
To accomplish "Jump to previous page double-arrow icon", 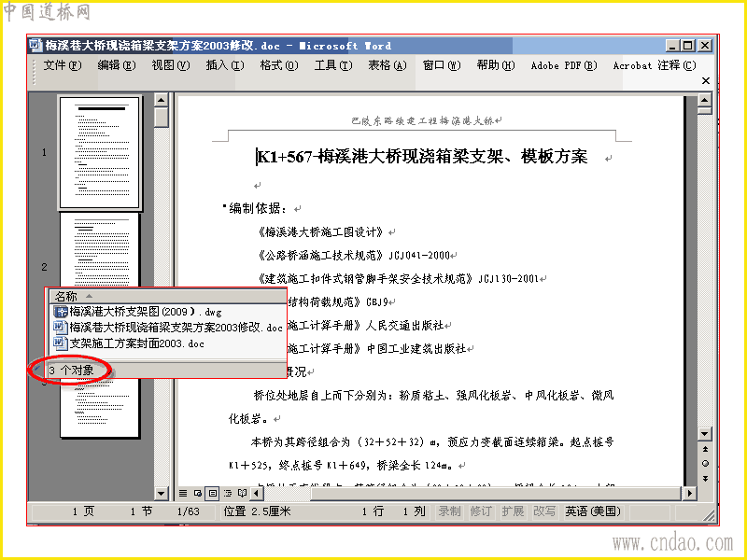I will pyautogui.click(x=705, y=449).
